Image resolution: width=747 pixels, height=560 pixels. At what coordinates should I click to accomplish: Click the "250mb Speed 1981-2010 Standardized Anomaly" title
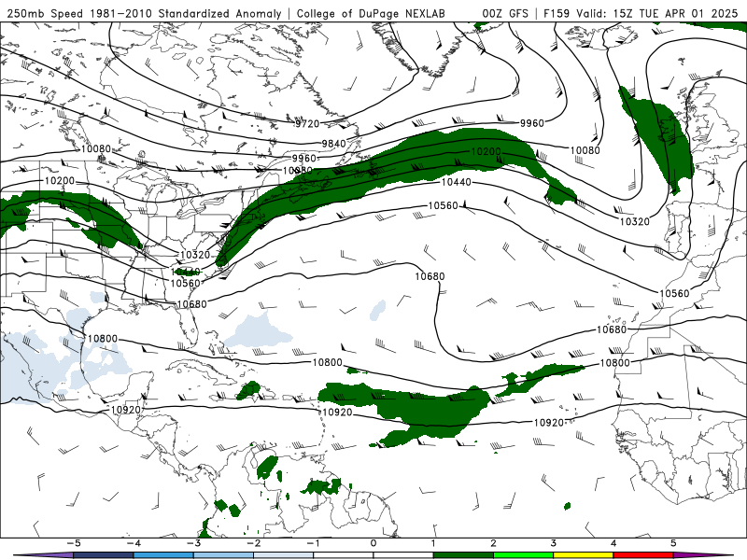[145, 13]
